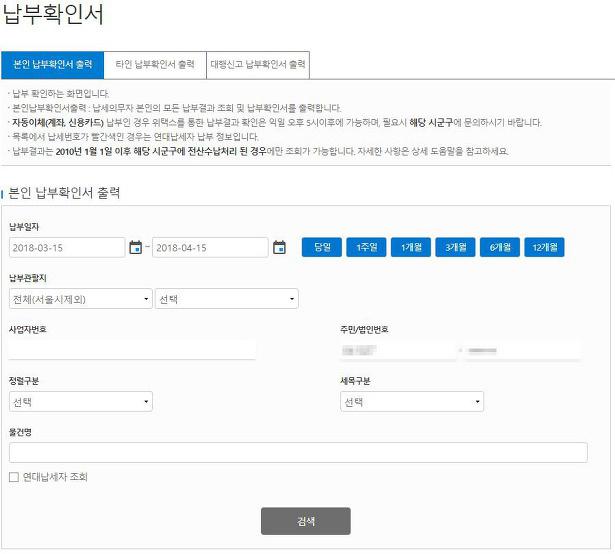Open the start date calendar picker

[135, 248]
